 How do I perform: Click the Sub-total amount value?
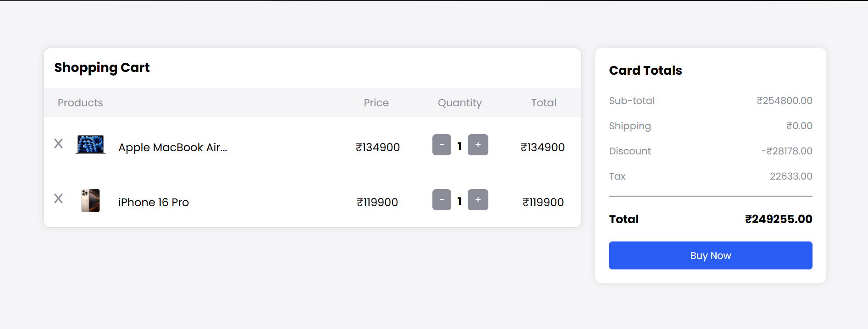784,101
